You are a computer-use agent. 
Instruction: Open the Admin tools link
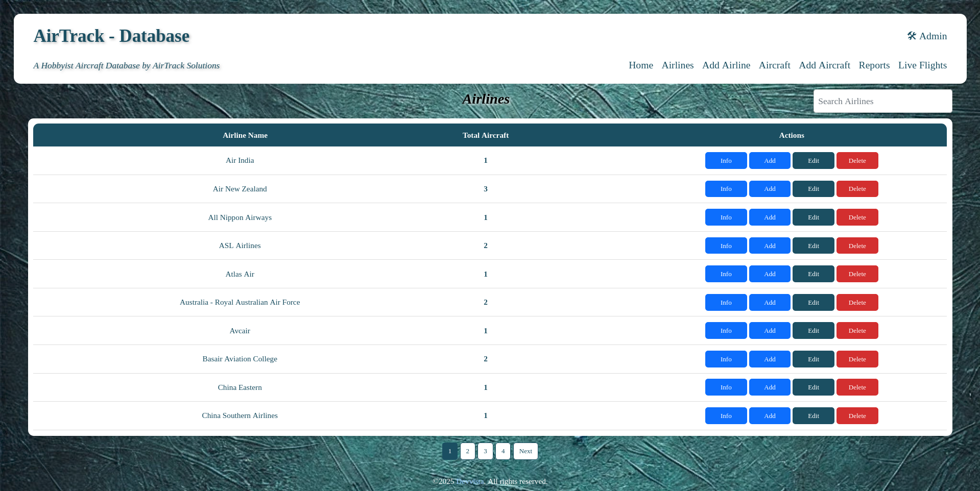click(x=927, y=36)
